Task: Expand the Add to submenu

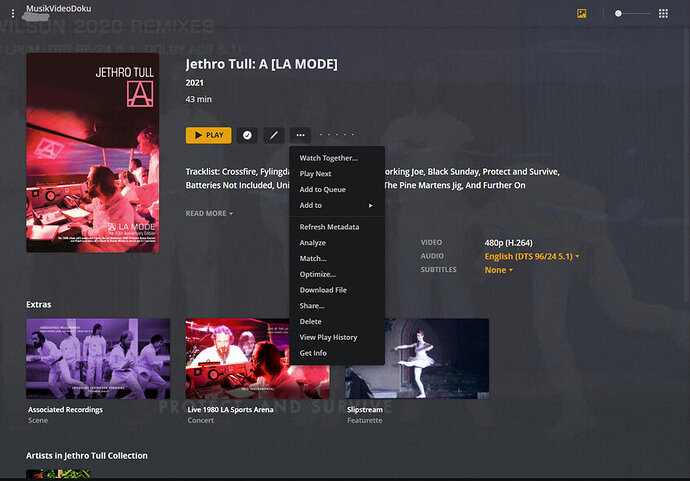Action: tap(337, 206)
